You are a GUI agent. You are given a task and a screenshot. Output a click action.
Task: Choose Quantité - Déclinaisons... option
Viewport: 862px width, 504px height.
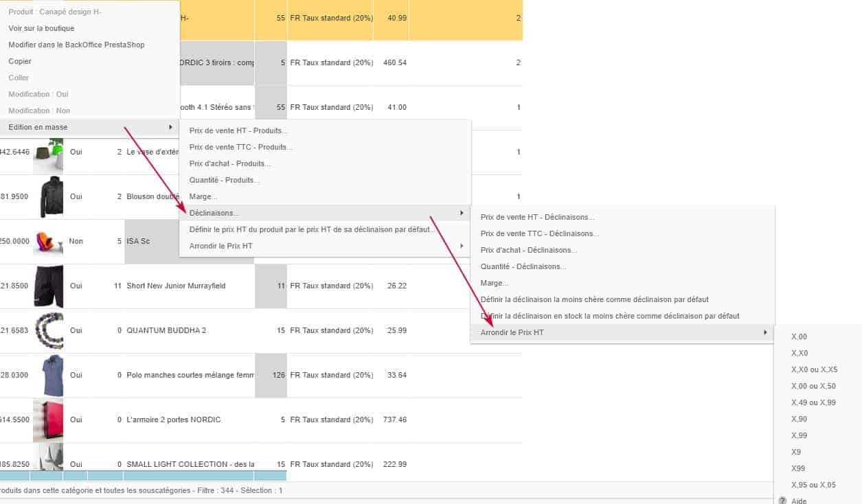click(523, 266)
